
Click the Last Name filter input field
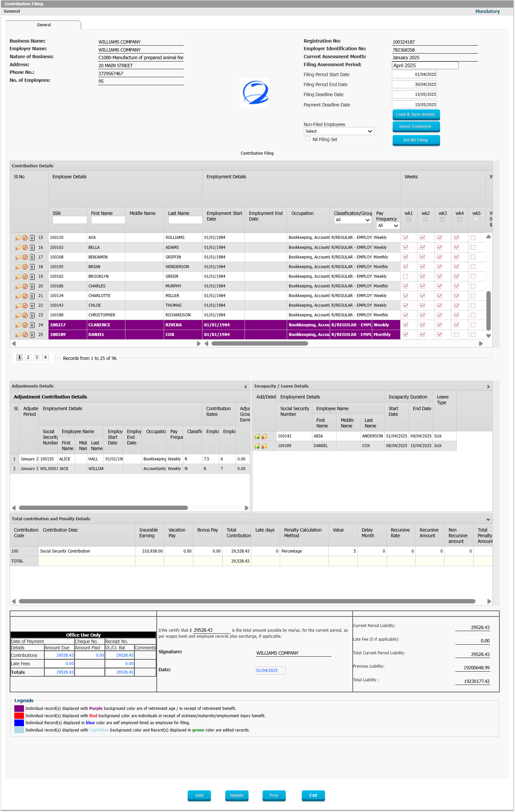pyautogui.click(x=185, y=220)
